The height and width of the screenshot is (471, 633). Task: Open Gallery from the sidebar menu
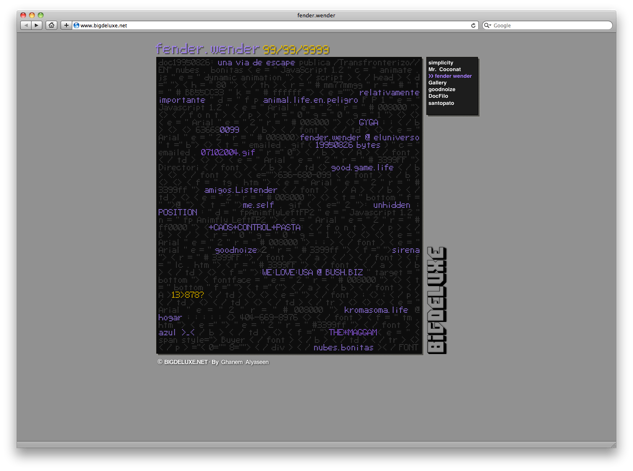(438, 83)
